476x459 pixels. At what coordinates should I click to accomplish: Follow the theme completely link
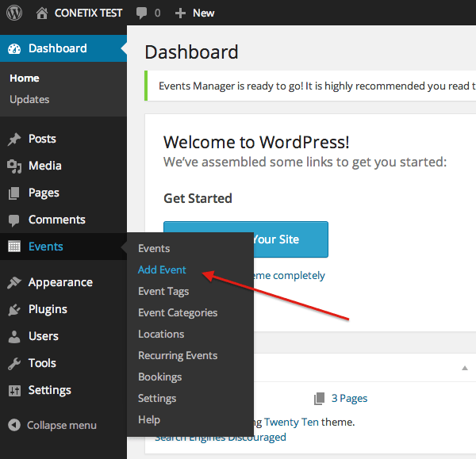[x=290, y=276]
